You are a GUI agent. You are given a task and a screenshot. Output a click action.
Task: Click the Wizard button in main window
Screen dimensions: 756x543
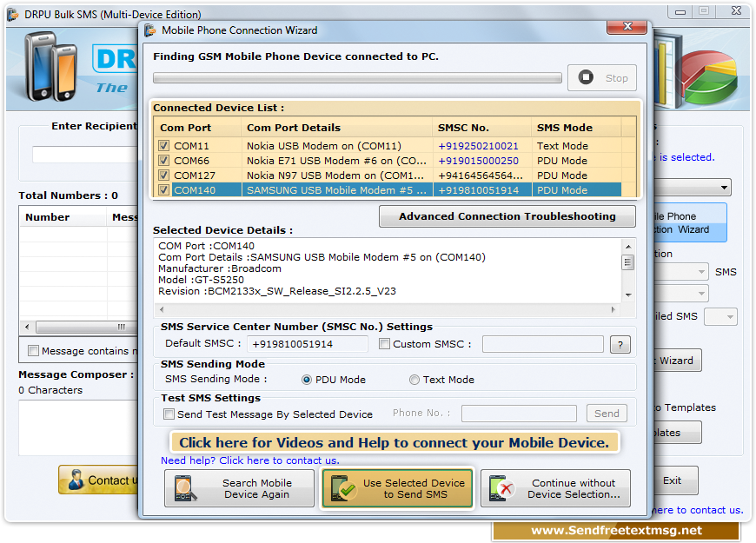677,361
